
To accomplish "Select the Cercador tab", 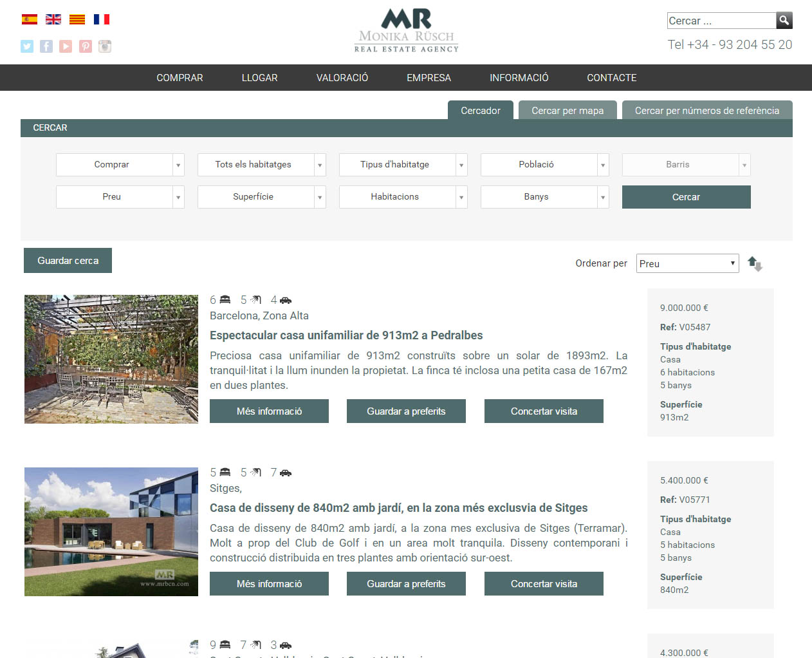I will click(481, 110).
